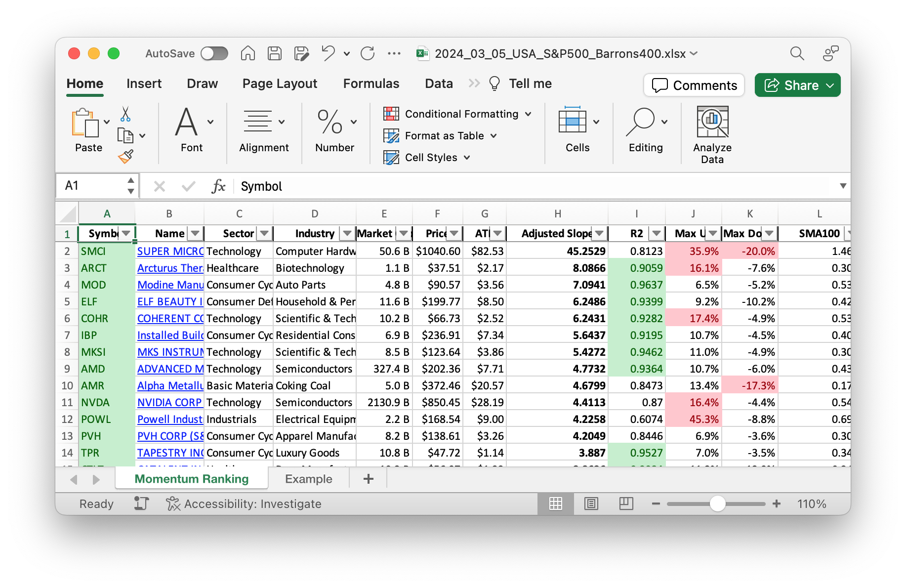
Task: Click the Cut scissors icon
Action: (x=125, y=114)
